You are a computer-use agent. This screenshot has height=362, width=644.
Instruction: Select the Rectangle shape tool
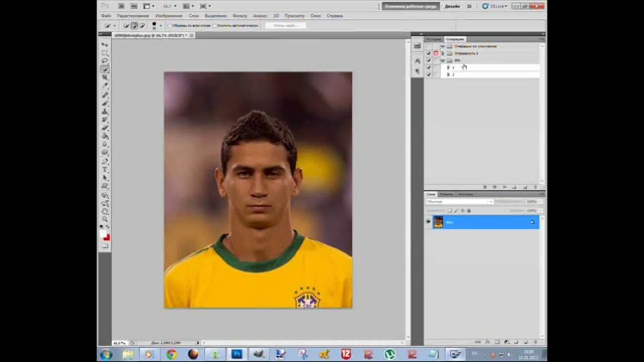point(105,186)
